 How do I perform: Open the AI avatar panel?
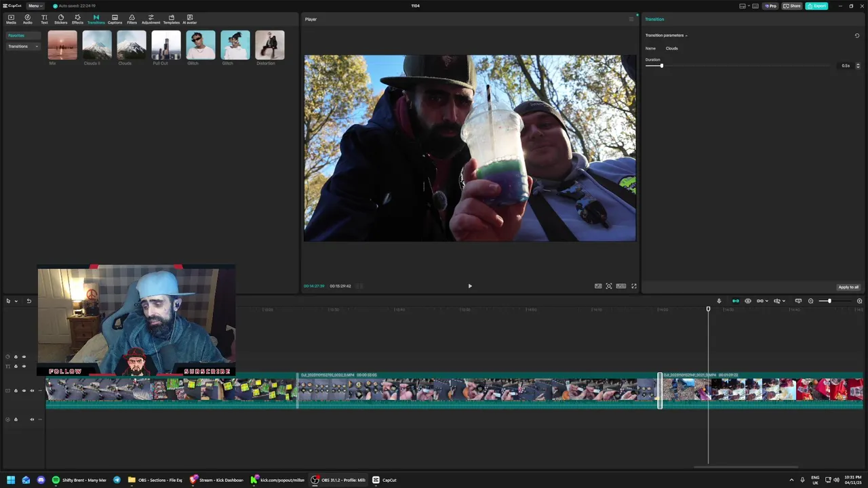(189, 19)
